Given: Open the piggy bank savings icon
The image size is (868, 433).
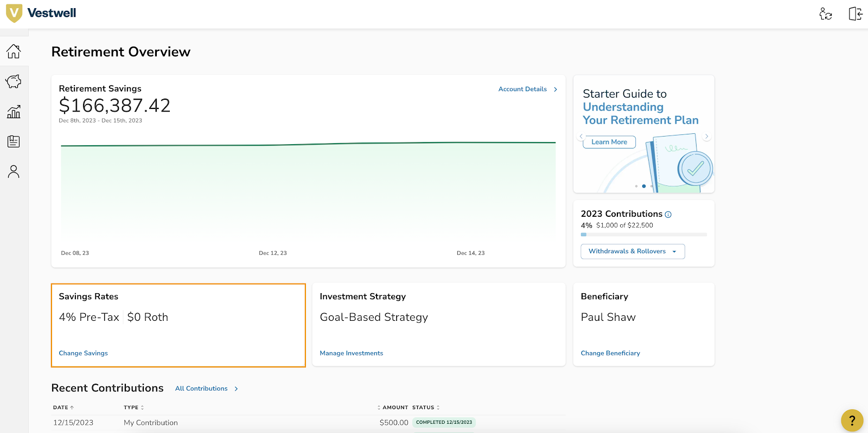Looking at the screenshot, I should (x=14, y=81).
